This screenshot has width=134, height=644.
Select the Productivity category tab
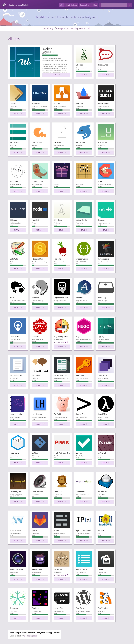click(x=85, y=5)
